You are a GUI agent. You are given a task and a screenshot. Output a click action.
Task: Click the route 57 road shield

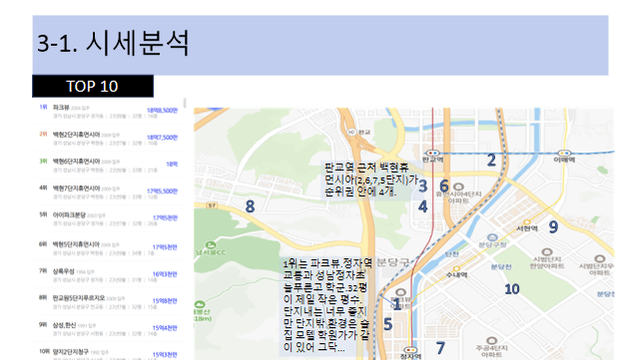coord(211,205)
